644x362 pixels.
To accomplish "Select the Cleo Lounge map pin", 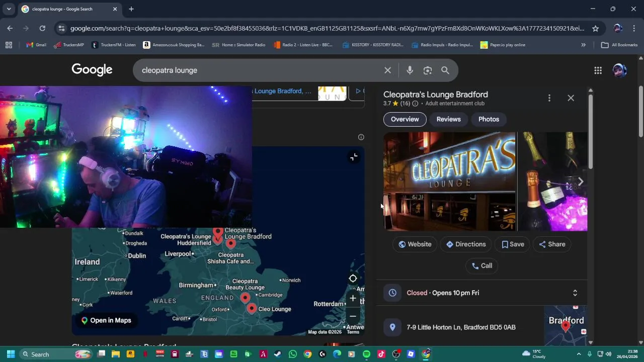I will pyautogui.click(x=252, y=308).
